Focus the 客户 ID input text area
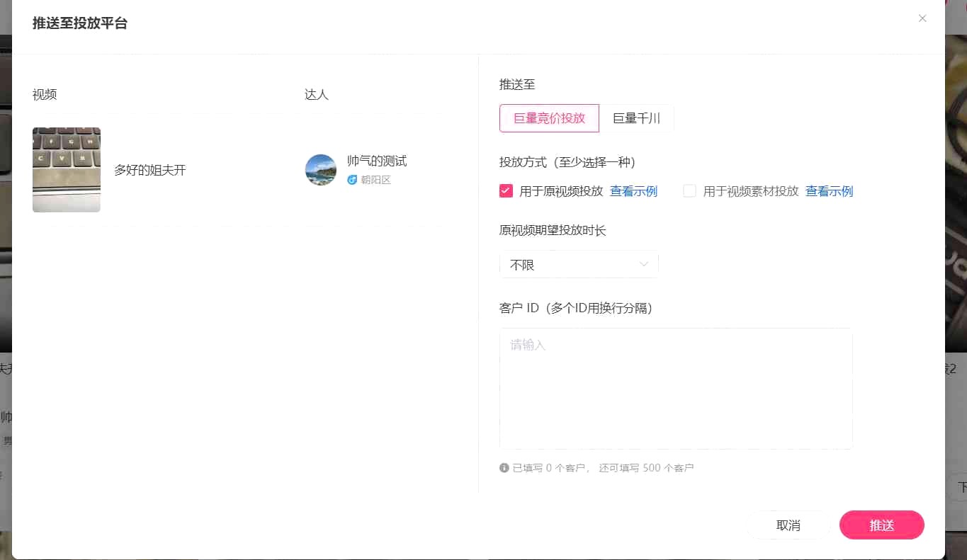The width and height of the screenshot is (967, 560). 675,388
